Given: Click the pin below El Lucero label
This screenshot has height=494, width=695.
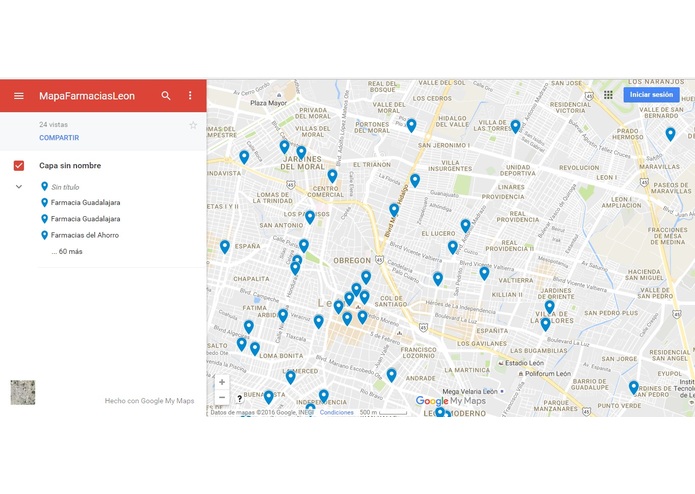Looking at the screenshot, I should coord(453,247).
